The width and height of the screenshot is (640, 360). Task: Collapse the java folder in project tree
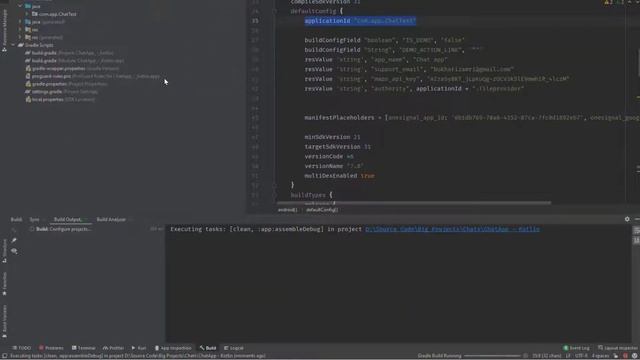click(20, 6)
